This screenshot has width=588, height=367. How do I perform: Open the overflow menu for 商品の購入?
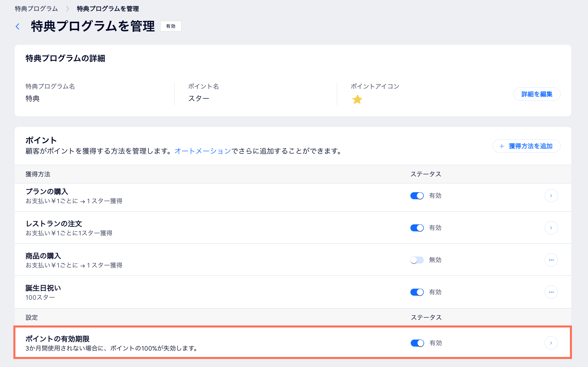pos(551,260)
